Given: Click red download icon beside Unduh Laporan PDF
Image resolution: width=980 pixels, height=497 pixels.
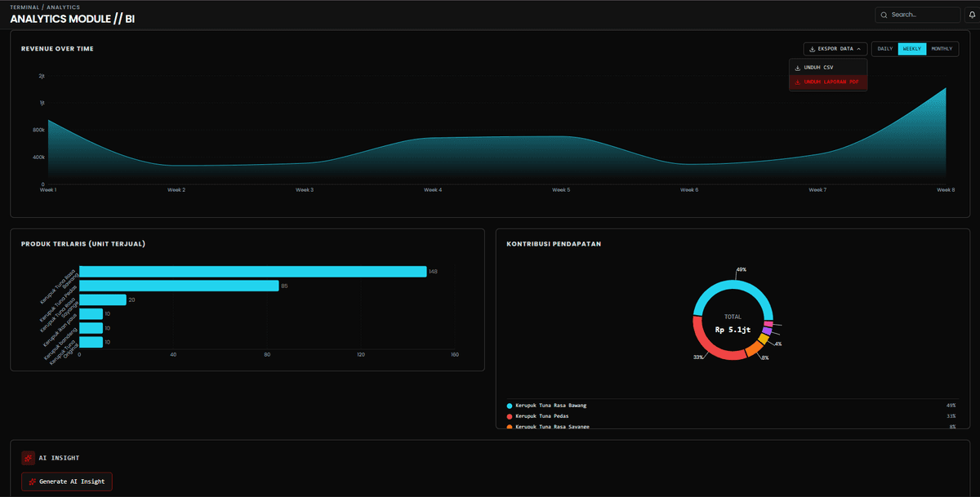Looking at the screenshot, I should tap(798, 82).
